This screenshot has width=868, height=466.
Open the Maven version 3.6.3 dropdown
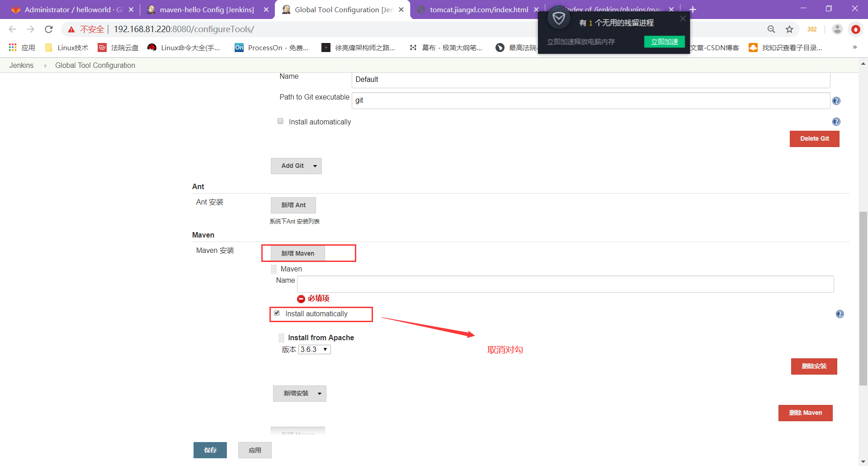point(315,350)
